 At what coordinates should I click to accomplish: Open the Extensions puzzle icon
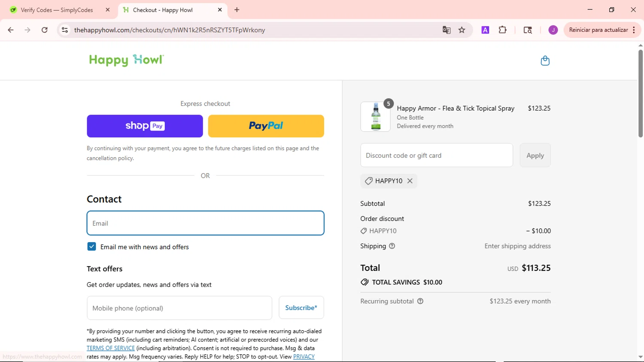point(503,30)
